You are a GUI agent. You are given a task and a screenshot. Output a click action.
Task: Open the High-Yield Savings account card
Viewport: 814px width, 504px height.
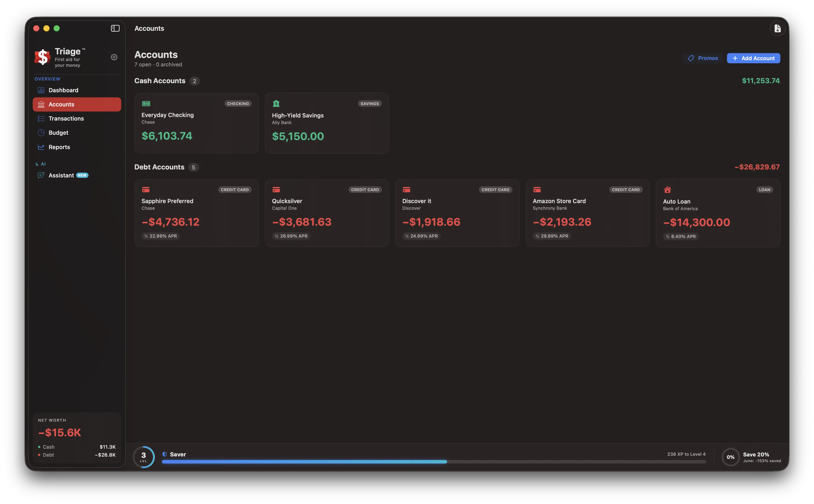(326, 123)
